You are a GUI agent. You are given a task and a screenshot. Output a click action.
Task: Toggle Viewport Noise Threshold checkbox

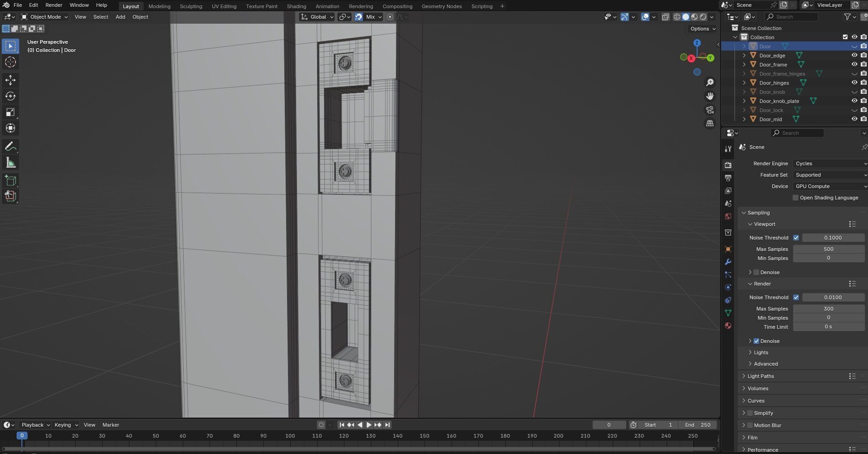coord(796,238)
